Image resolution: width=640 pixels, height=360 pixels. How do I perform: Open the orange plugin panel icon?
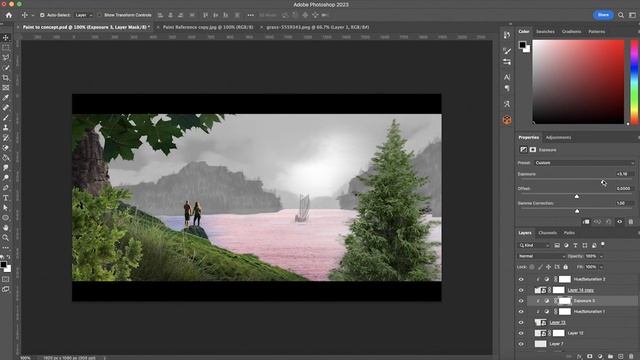507,120
